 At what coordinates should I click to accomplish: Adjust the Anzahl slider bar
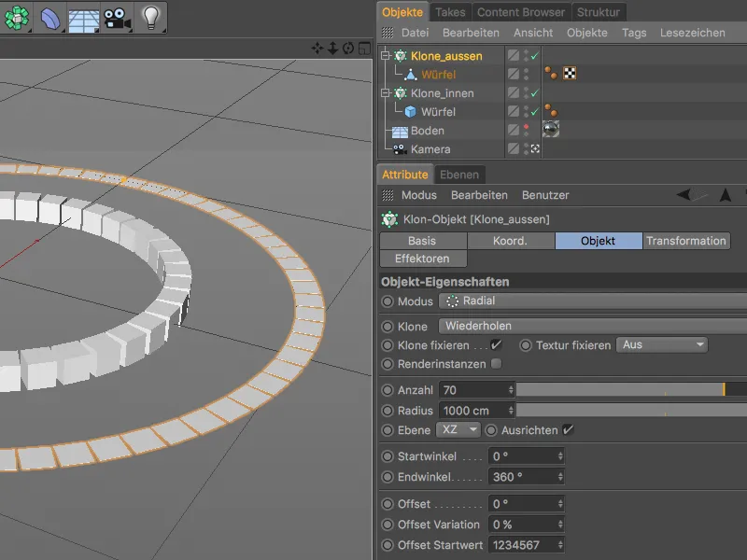pyautogui.click(x=631, y=389)
